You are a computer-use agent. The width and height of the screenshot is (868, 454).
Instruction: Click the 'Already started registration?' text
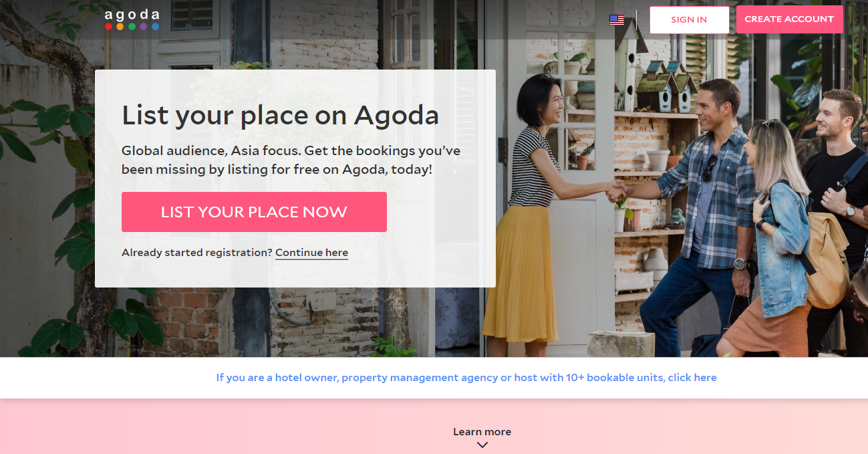(x=197, y=253)
